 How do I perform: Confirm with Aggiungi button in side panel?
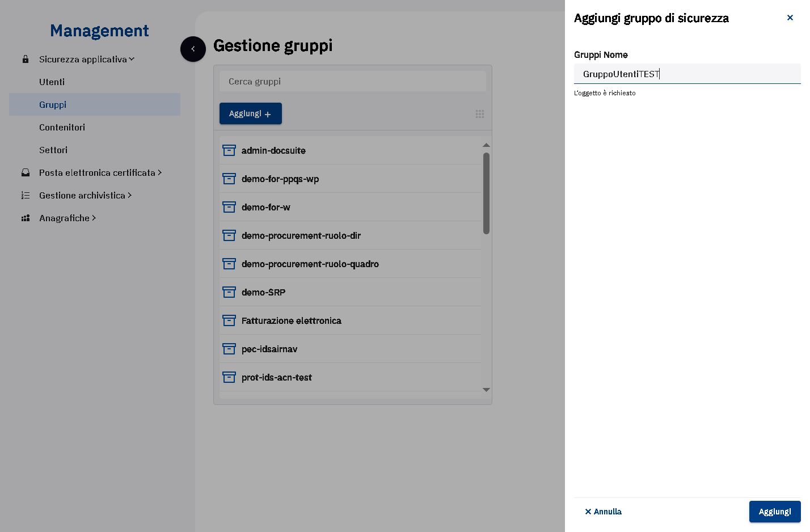click(775, 512)
